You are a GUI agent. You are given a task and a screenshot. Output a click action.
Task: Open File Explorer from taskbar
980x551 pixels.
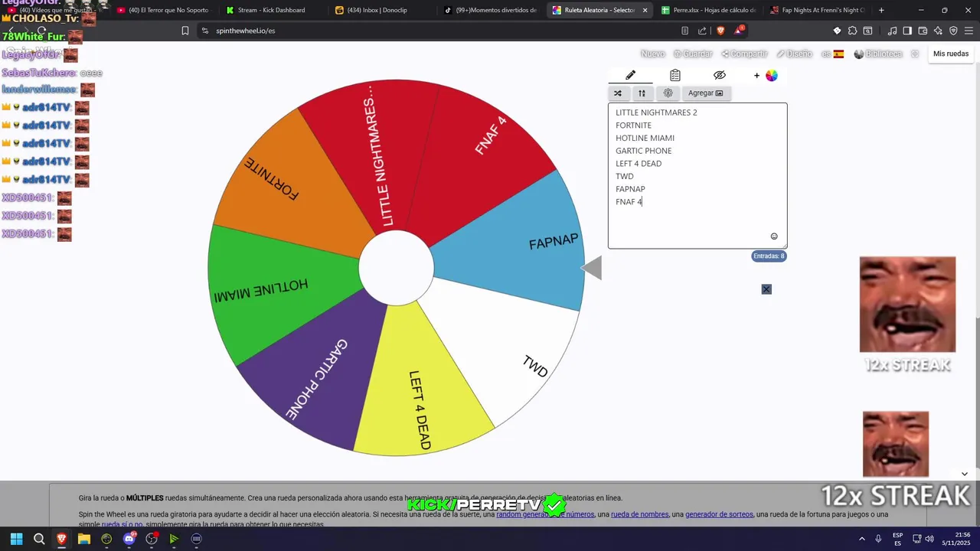[x=84, y=539]
